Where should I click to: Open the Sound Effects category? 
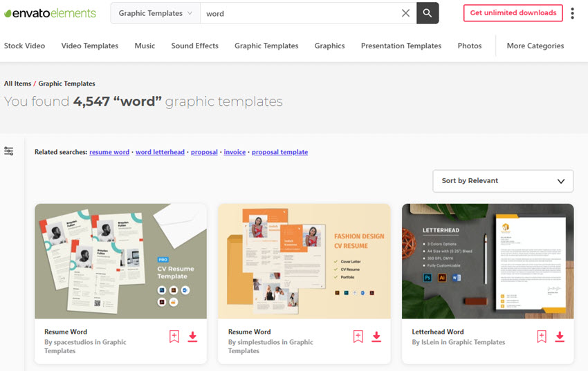[194, 46]
